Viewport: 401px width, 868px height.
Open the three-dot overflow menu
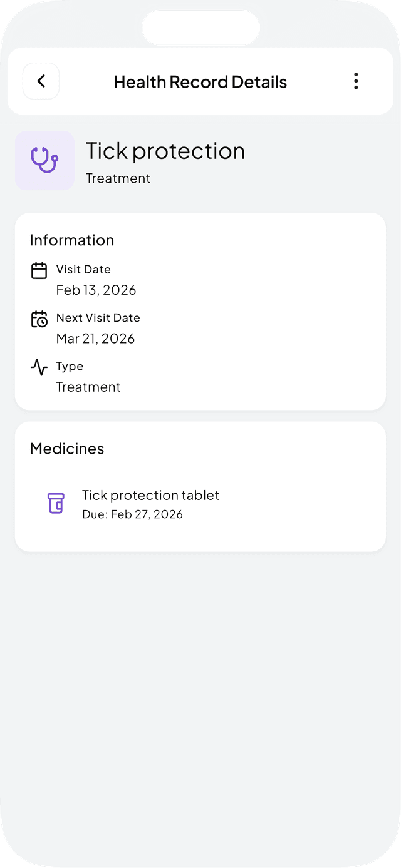[356, 81]
